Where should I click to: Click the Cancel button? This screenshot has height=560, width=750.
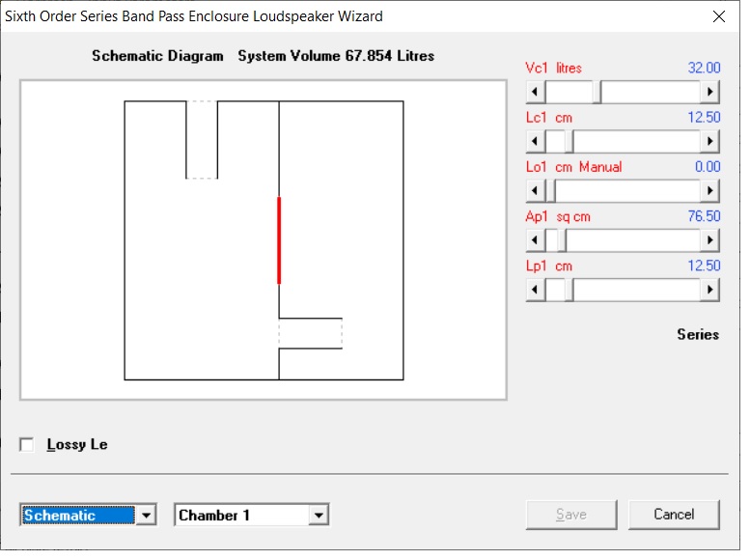tap(674, 515)
